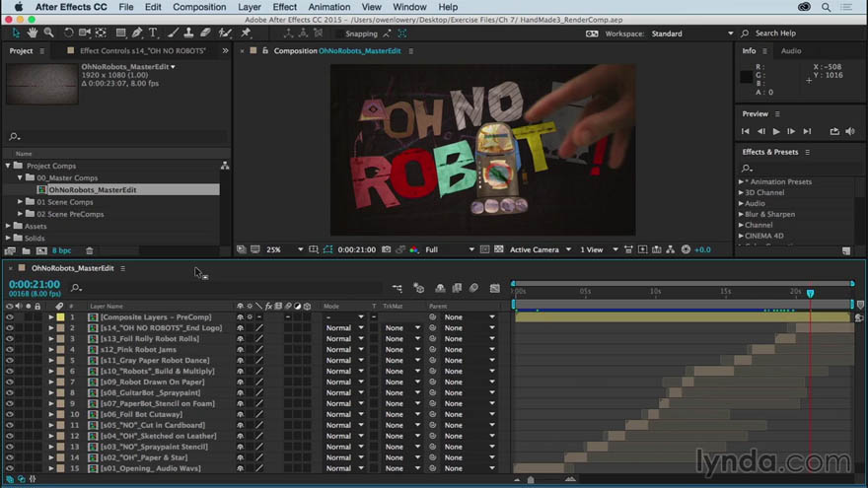Select the Clone Stamp tool
The width and height of the screenshot is (868, 488).
click(188, 34)
